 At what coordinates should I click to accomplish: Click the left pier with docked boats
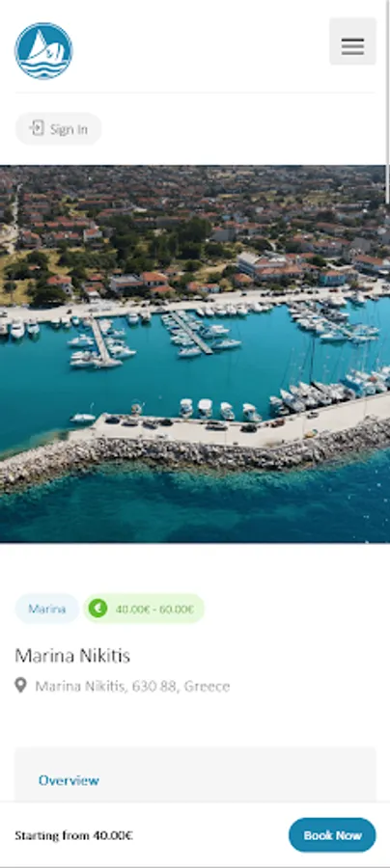click(x=102, y=343)
